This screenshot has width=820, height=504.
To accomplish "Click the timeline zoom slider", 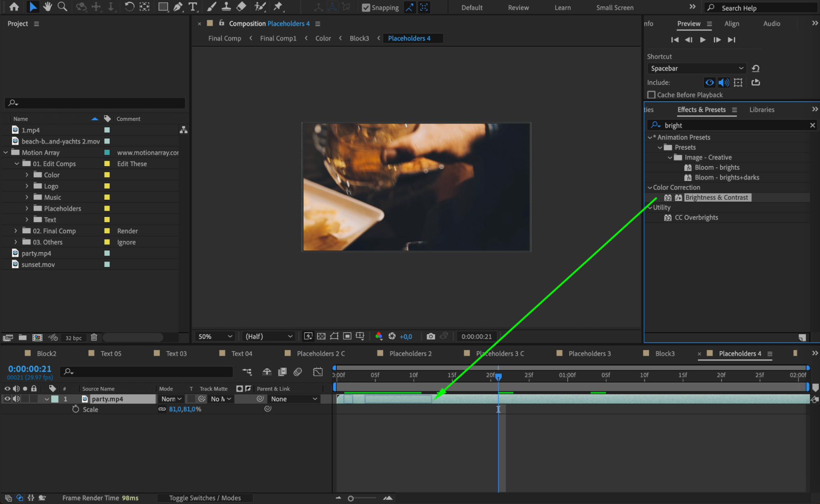I will [x=351, y=498].
